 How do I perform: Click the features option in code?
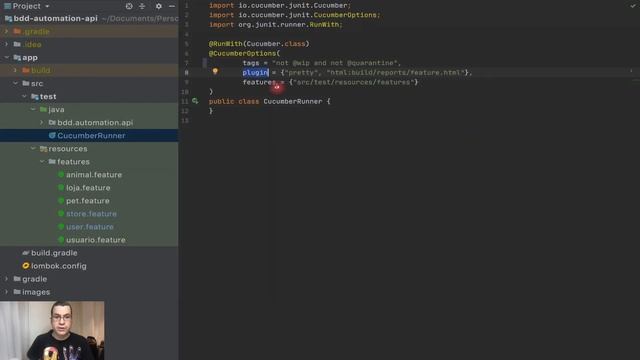259,82
